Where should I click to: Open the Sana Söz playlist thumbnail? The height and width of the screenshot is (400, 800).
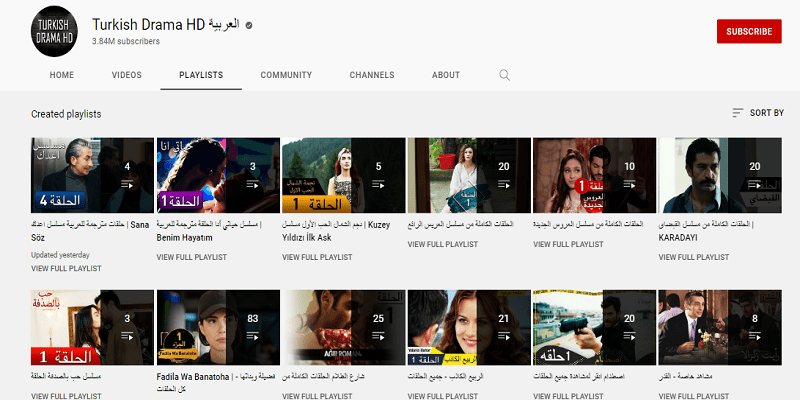click(92, 175)
